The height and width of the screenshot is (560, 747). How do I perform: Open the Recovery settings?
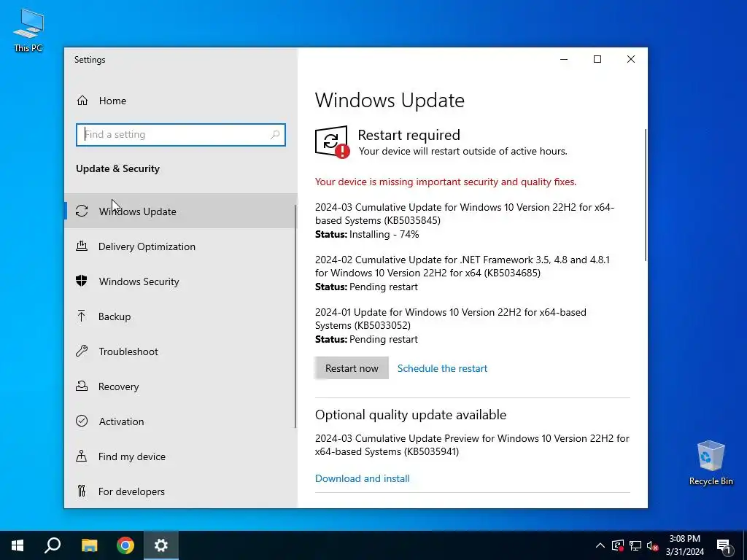[181, 386]
